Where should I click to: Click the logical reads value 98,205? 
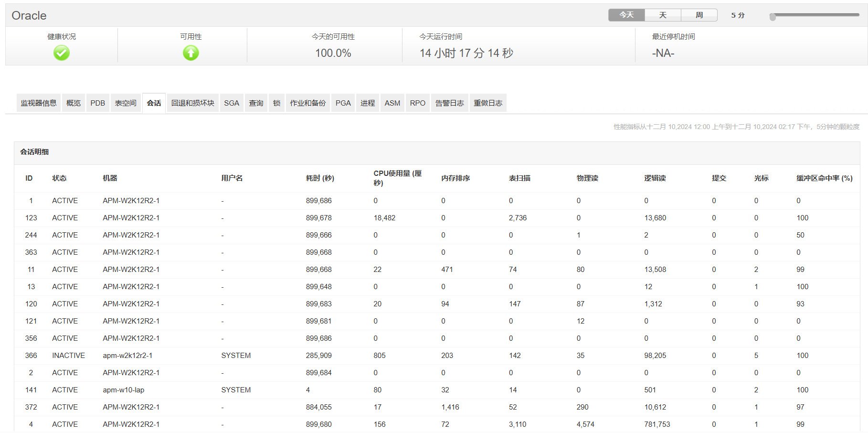[655, 356]
